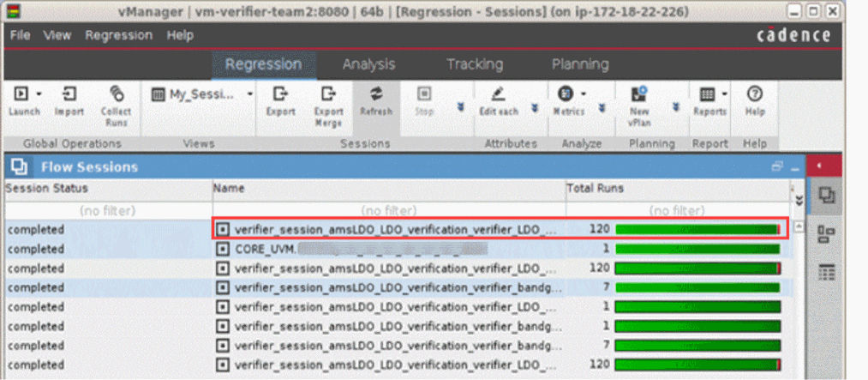Image resolution: width=868 pixels, height=380 pixels.
Task: Open the View menu
Action: 57,35
